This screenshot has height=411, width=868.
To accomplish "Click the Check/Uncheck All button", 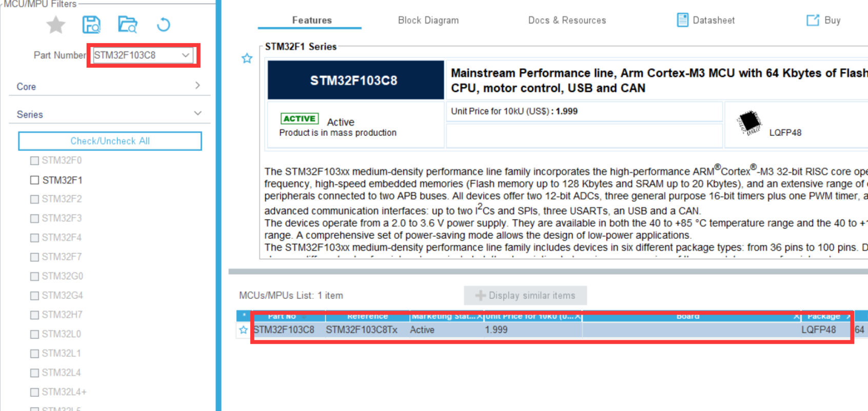I will [x=110, y=141].
